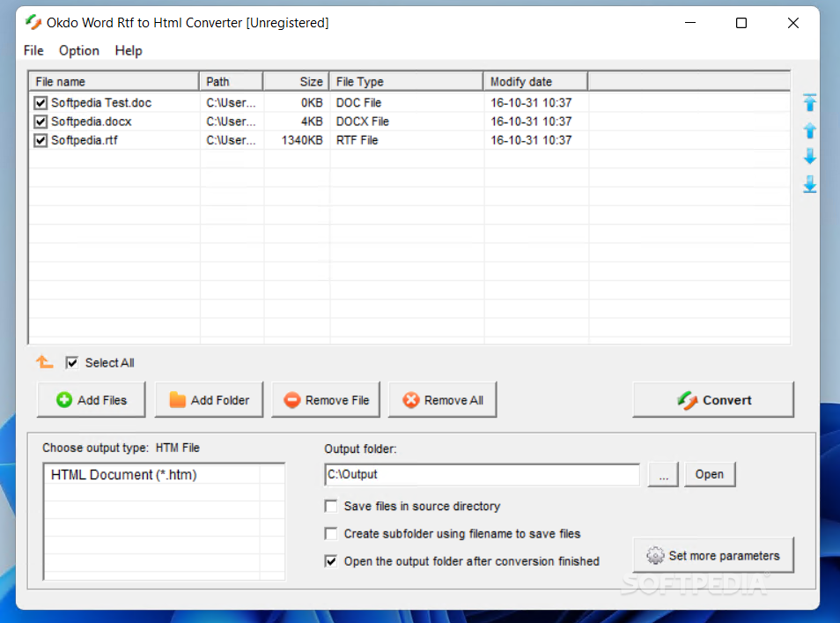Click the 1340KB size cell
The width and height of the screenshot is (840, 623).
(x=302, y=140)
